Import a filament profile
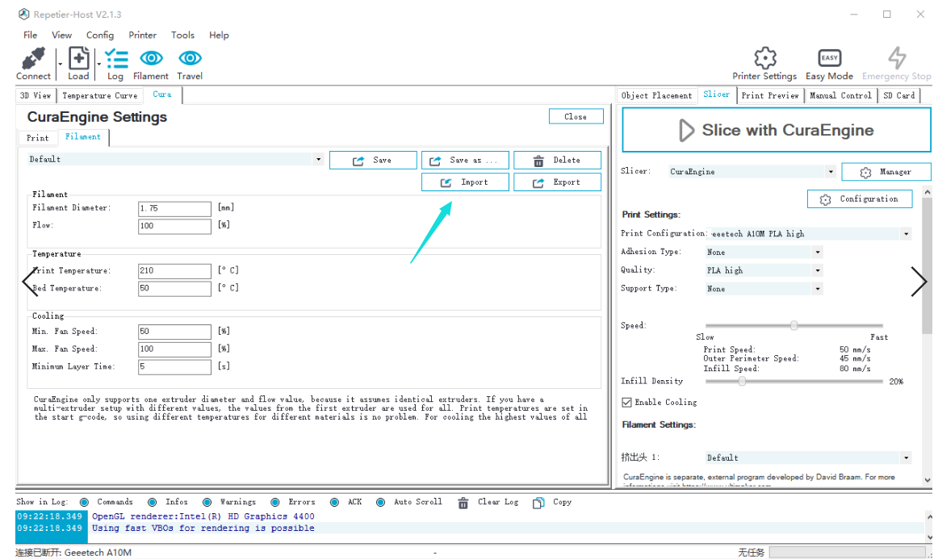Screen dimensions: 938x560 [465, 182]
